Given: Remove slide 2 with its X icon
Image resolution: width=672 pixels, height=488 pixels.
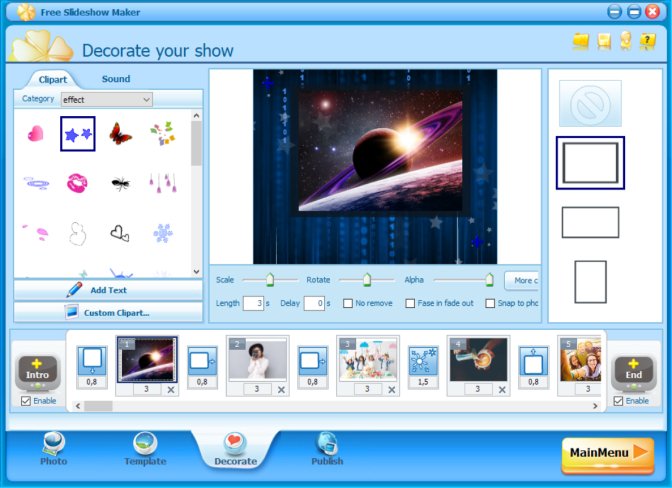Looking at the screenshot, I should (x=281, y=389).
